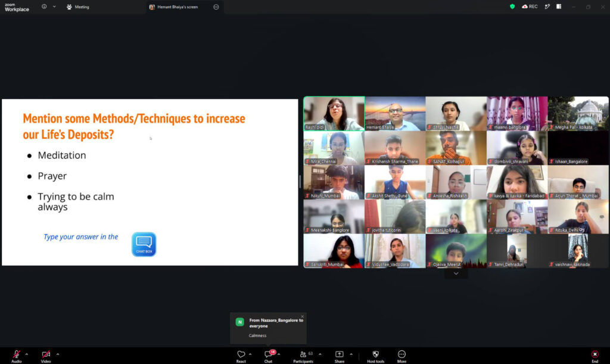Select Hemant Bhaiya's video tile
Viewport: 610px width, 364px height.
pos(395,114)
